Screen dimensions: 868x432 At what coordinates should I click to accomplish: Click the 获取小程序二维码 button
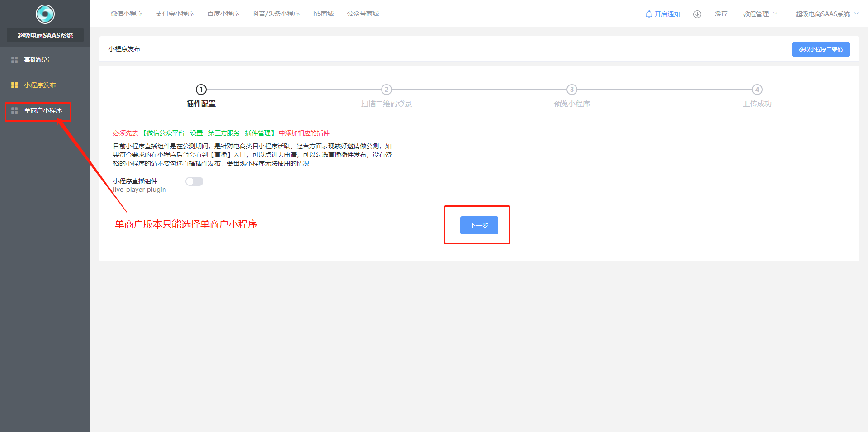[x=821, y=49]
